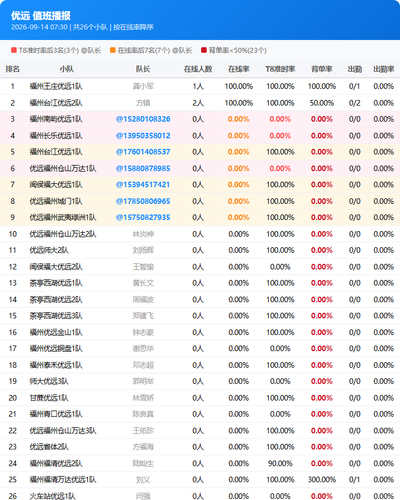The height and width of the screenshot is (500, 400).
Task: Click leader name 方镇 in row 2
Action: 143,103
